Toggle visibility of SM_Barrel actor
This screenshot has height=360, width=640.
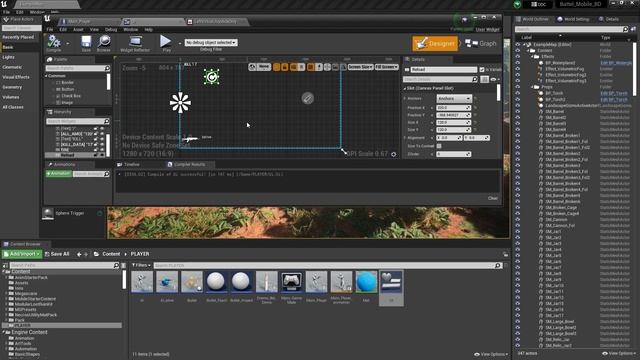[518, 111]
